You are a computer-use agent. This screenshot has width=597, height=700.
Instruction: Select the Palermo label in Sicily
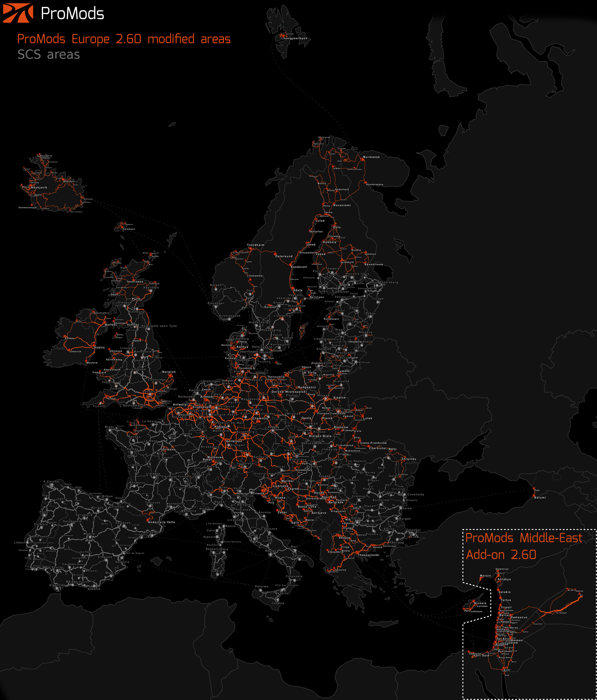click(x=262, y=587)
